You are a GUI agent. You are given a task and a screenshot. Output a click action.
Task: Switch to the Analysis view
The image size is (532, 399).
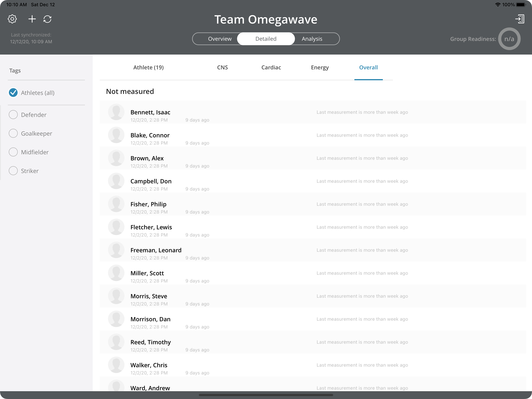pyautogui.click(x=312, y=39)
